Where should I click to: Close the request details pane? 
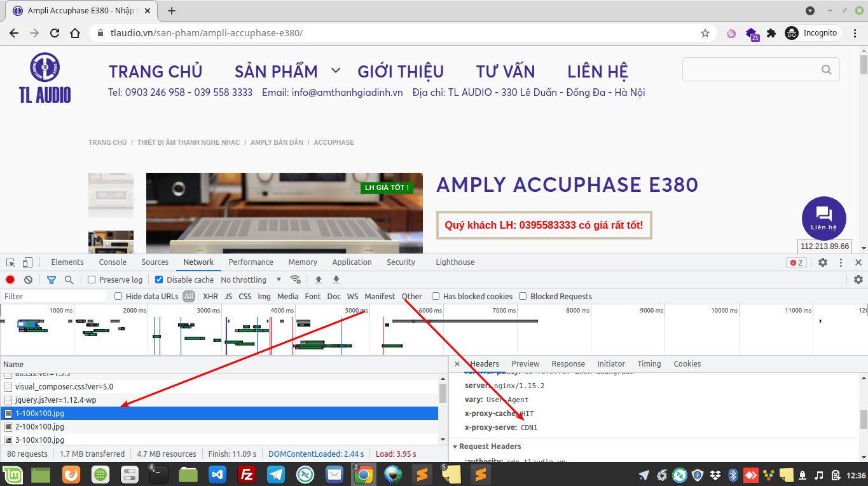(x=458, y=364)
